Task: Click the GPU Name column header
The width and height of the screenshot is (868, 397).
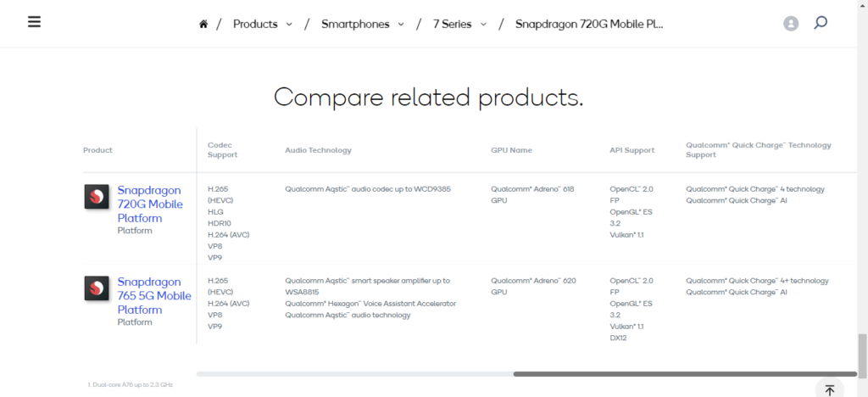Action: (512, 150)
